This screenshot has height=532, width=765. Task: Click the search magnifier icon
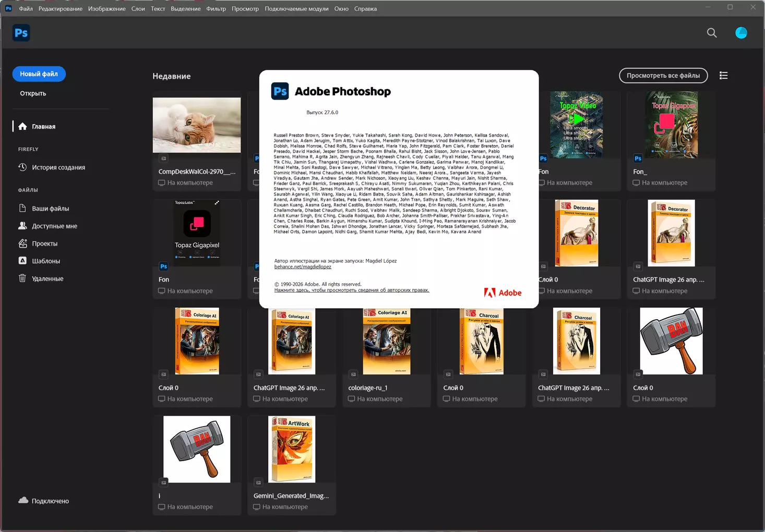click(711, 33)
